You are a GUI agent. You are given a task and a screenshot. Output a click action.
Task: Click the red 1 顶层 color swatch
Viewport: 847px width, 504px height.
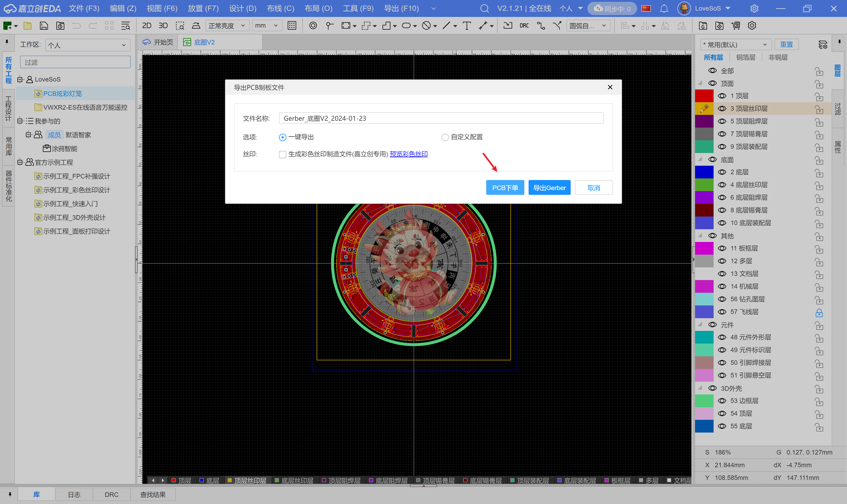(x=704, y=96)
